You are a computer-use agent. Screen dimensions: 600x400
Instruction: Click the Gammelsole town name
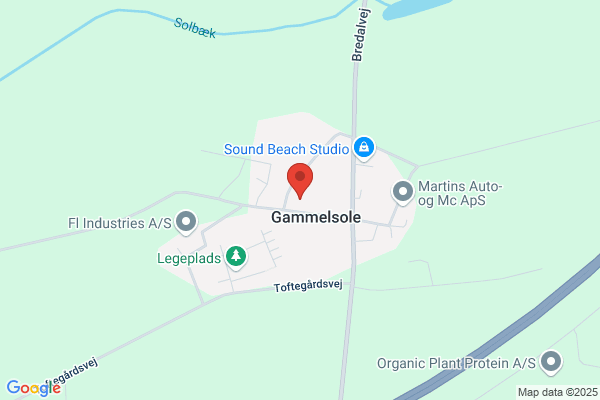click(316, 217)
